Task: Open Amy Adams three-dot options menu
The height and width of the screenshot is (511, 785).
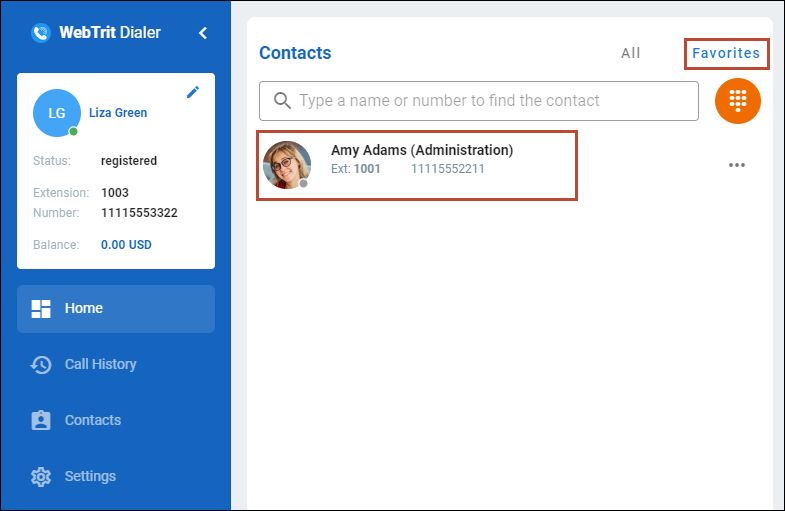Action: pyautogui.click(x=737, y=165)
